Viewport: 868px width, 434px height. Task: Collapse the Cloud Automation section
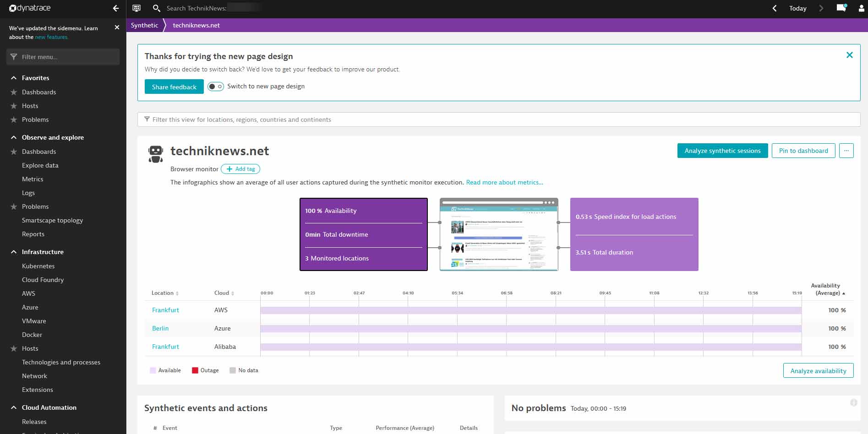14,407
